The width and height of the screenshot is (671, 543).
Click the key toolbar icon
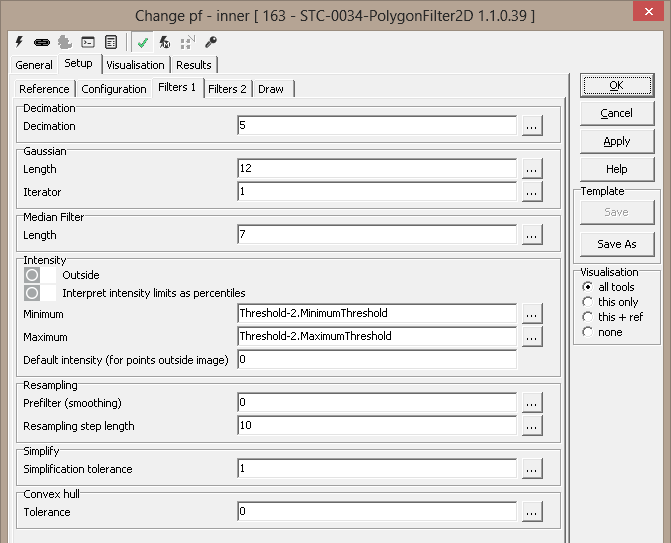(210, 42)
